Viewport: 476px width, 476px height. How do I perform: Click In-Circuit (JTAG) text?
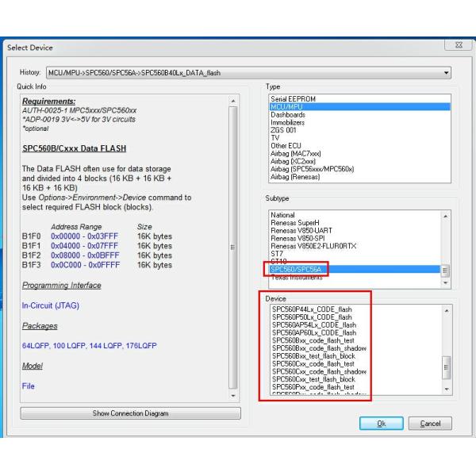51,305
